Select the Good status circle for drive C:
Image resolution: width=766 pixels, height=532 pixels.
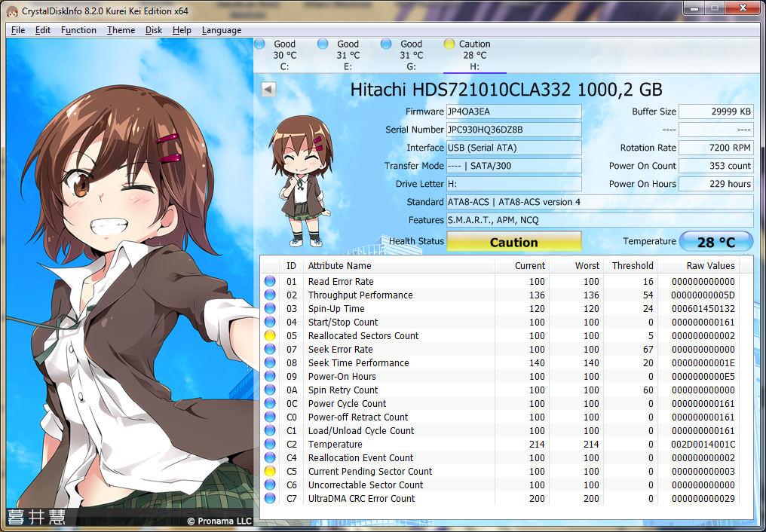point(260,43)
